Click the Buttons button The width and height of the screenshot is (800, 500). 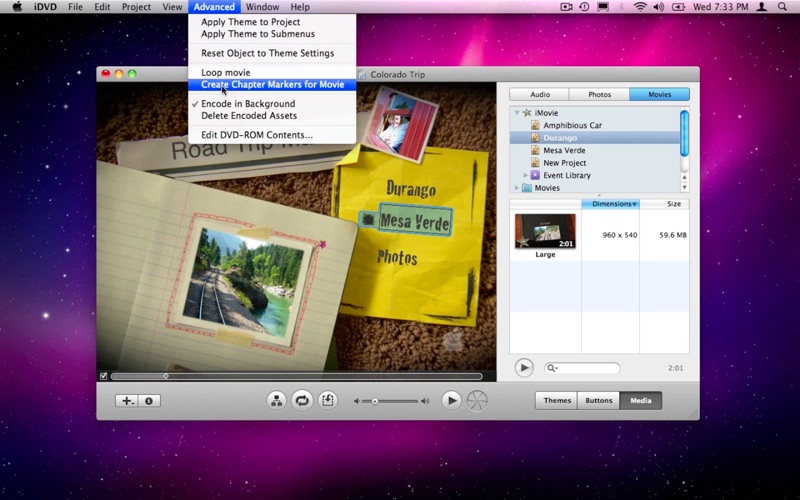(598, 401)
